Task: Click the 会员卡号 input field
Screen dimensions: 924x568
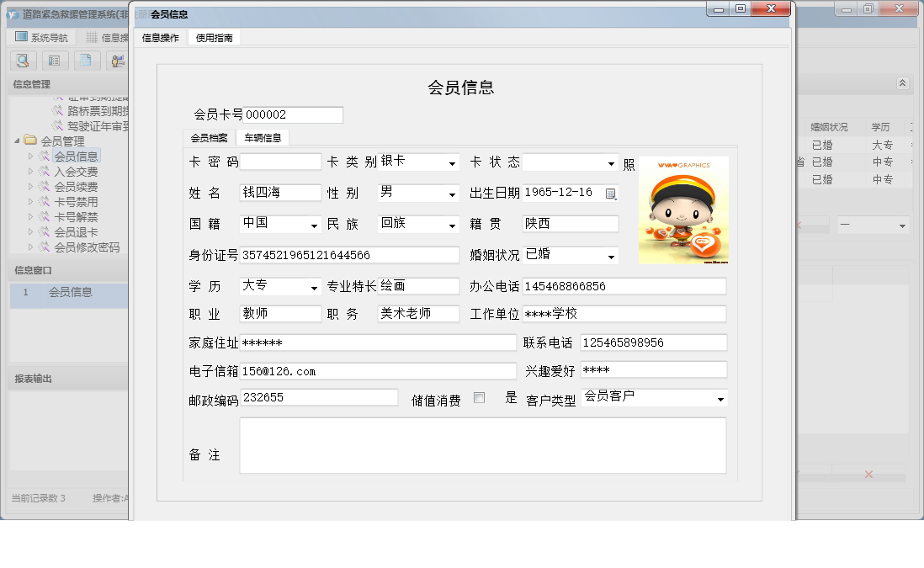Action: click(292, 115)
